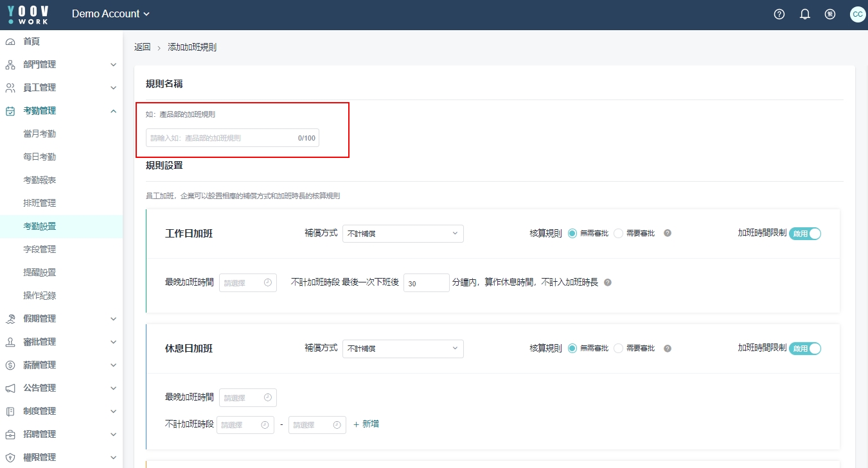
Task: Select 無需審批 radio for 休息日加班
Action: coord(572,349)
